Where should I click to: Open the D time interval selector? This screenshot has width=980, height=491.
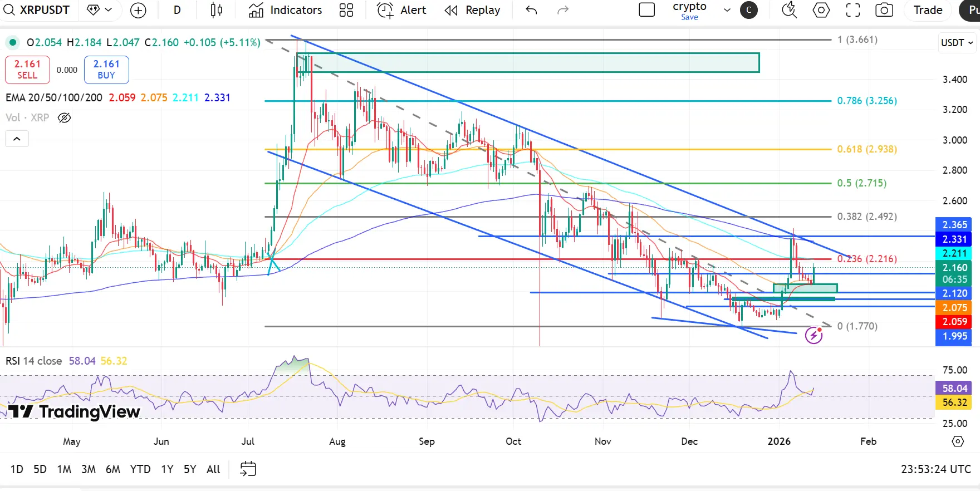177,10
